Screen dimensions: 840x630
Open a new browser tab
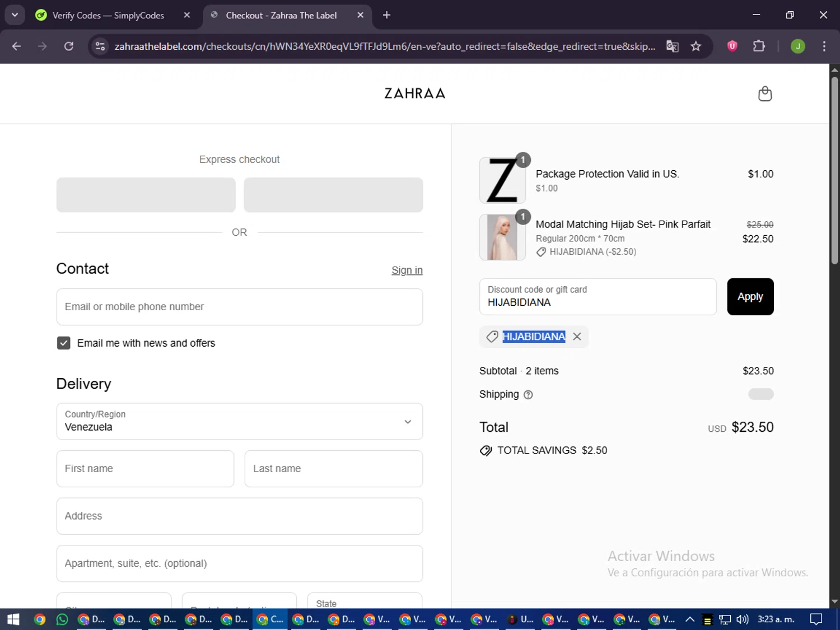point(386,15)
